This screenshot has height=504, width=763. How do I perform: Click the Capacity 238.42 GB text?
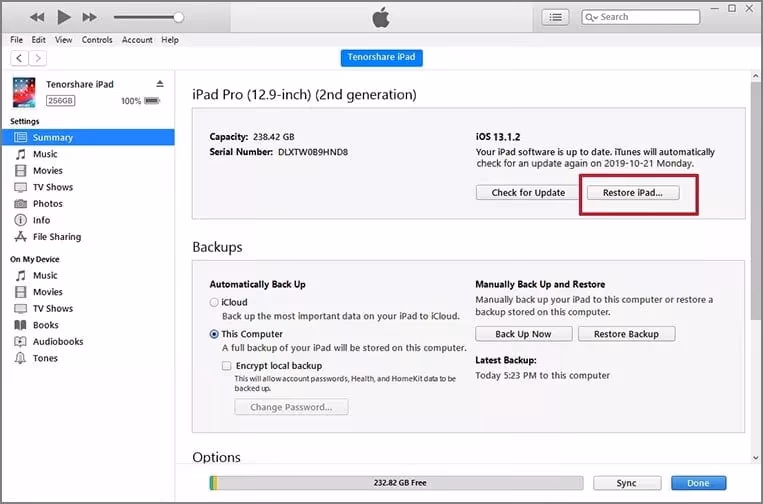tap(252, 137)
